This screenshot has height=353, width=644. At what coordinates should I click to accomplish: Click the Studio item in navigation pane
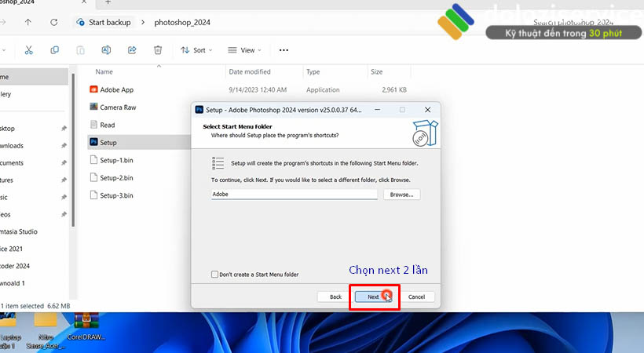pyautogui.click(x=19, y=231)
